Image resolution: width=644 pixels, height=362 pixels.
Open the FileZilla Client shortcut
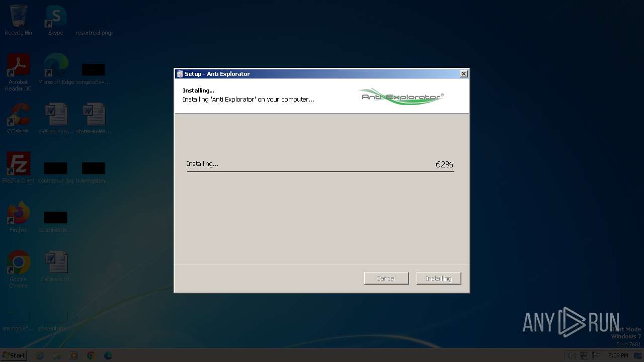(x=18, y=168)
